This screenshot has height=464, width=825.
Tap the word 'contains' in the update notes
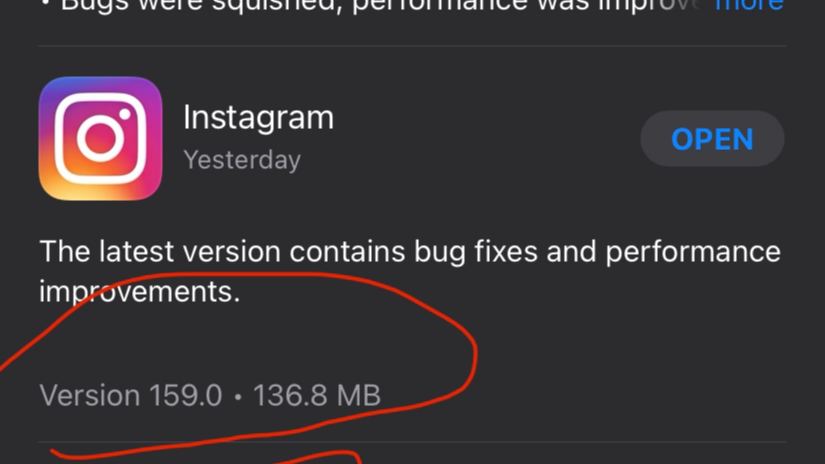[x=347, y=251]
